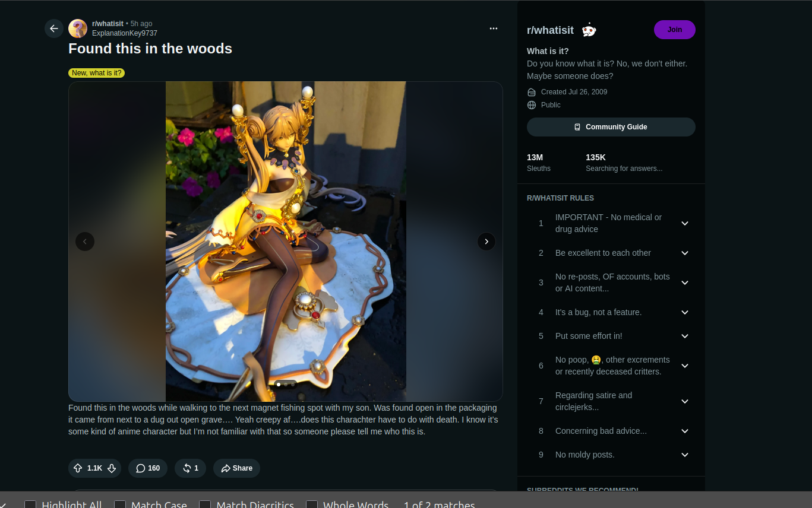Image resolution: width=812 pixels, height=508 pixels.
Task: Open the Community Guide
Action: point(611,127)
